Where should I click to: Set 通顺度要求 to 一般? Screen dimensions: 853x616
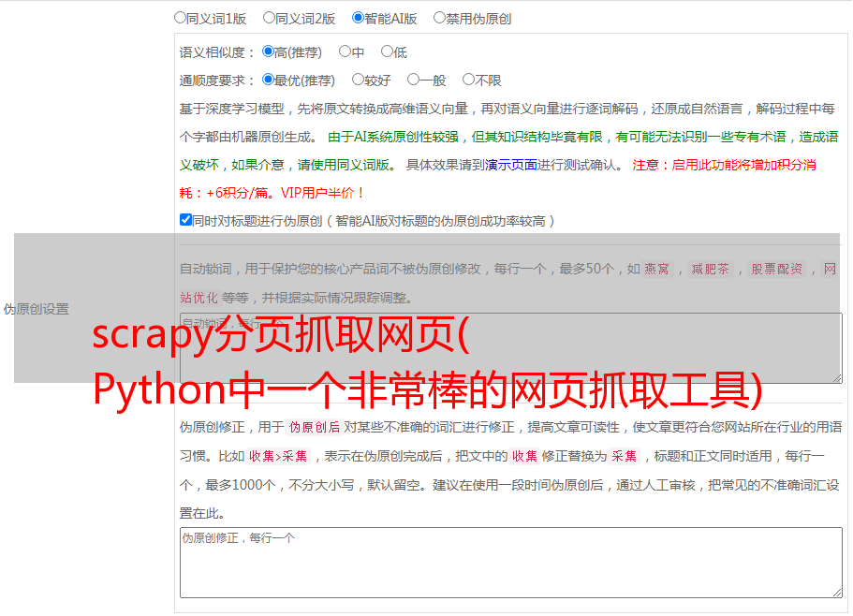(414, 80)
